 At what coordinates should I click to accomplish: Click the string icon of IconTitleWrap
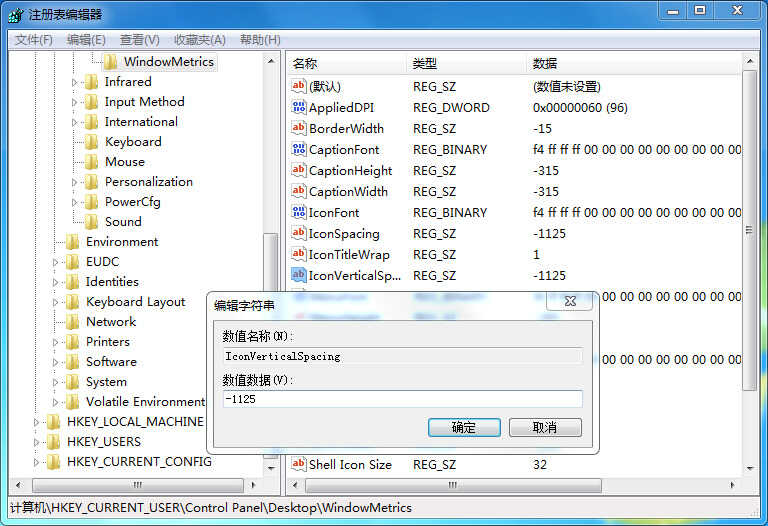pos(298,254)
